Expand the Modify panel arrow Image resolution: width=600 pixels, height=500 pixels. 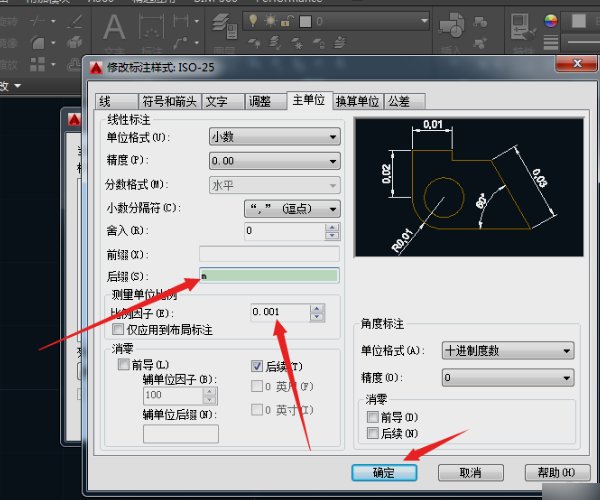(x=18, y=86)
